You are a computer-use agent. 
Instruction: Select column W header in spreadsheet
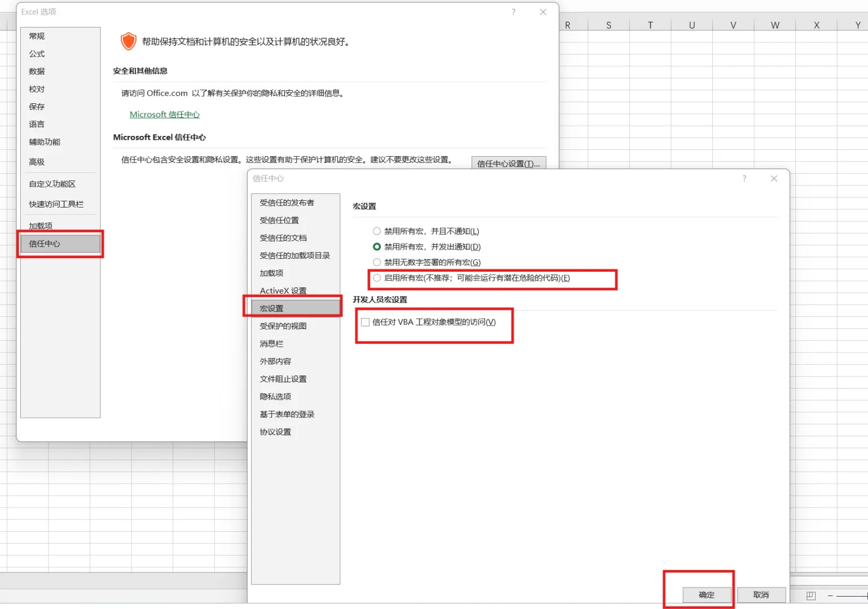(775, 25)
